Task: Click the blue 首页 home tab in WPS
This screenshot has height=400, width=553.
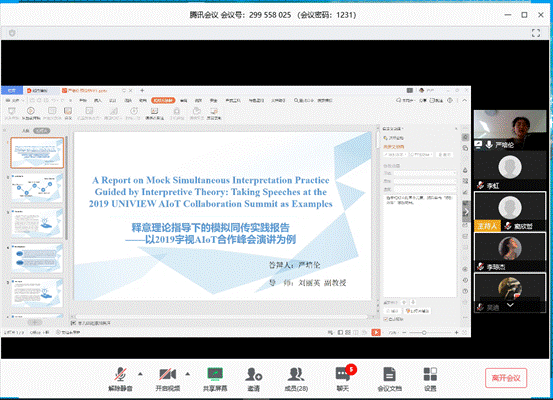Action: click(12, 91)
